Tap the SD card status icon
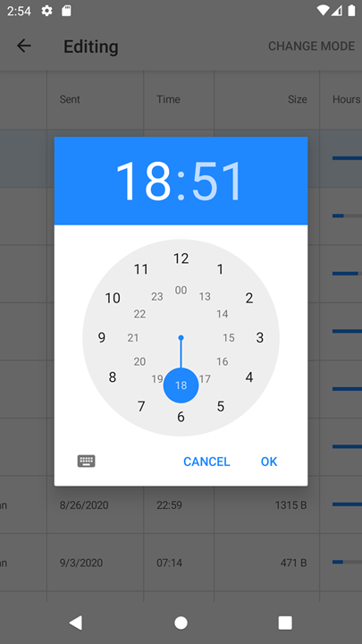 click(x=66, y=11)
